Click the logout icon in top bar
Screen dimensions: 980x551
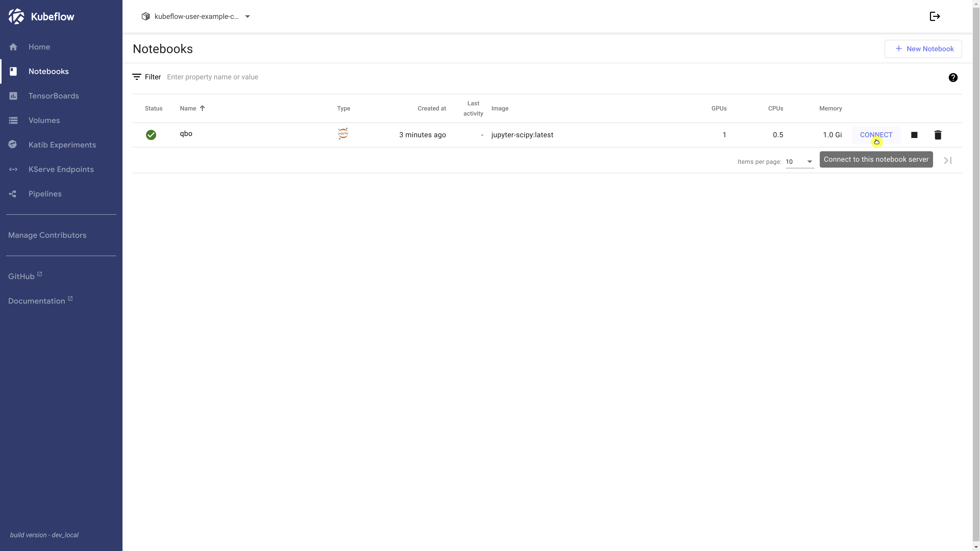click(x=934, y=16)
